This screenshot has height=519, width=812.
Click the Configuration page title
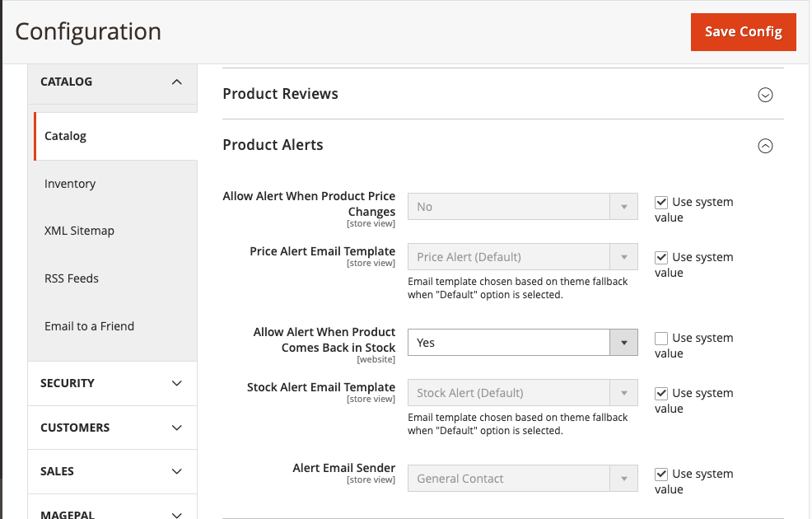tap(88, 31)
